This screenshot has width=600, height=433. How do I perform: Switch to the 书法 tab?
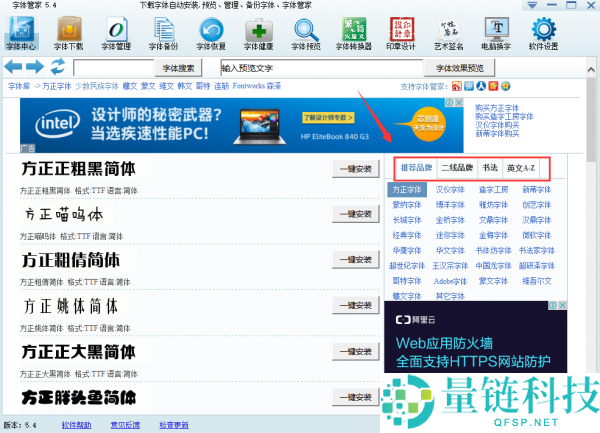coord(490,168)
